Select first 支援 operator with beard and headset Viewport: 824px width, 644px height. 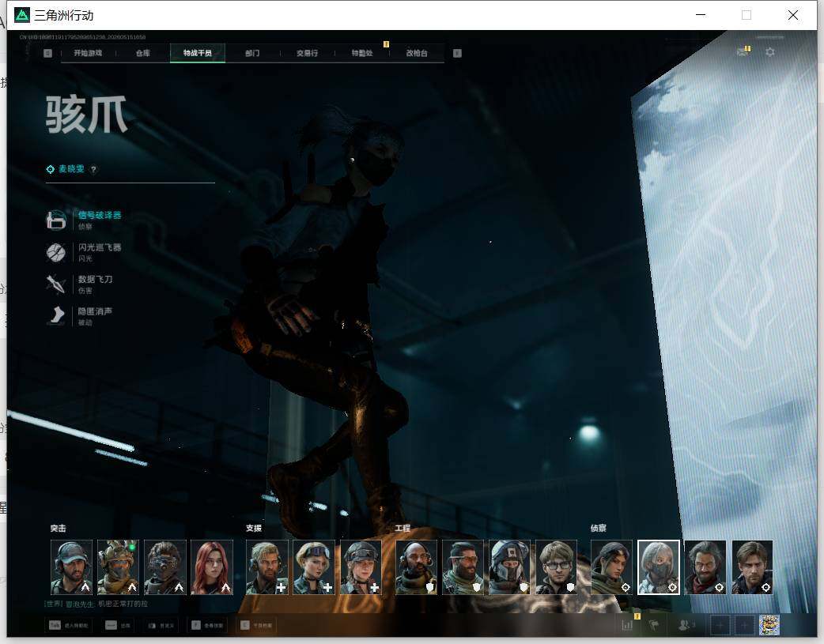pos(267,567)
